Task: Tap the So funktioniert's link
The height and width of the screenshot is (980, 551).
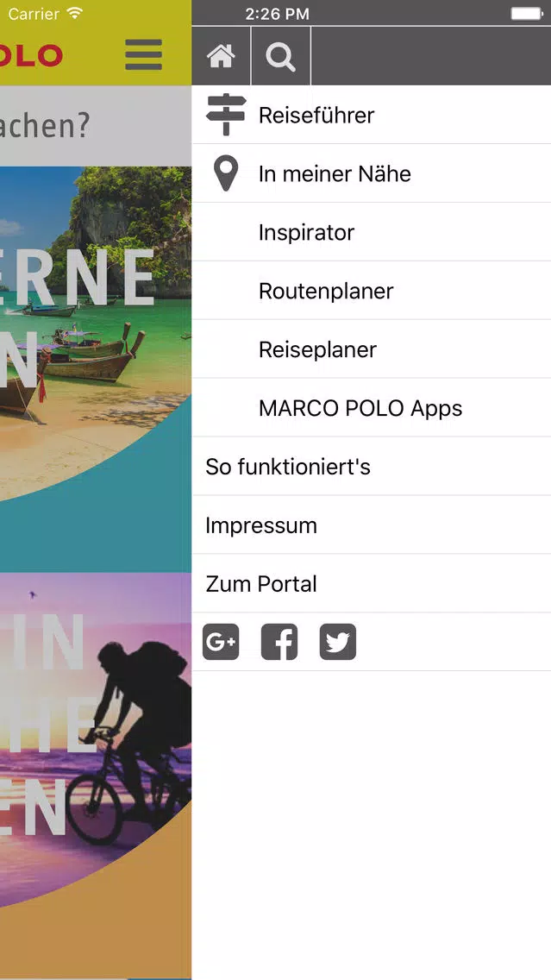Action: click(x=372, y=467)
